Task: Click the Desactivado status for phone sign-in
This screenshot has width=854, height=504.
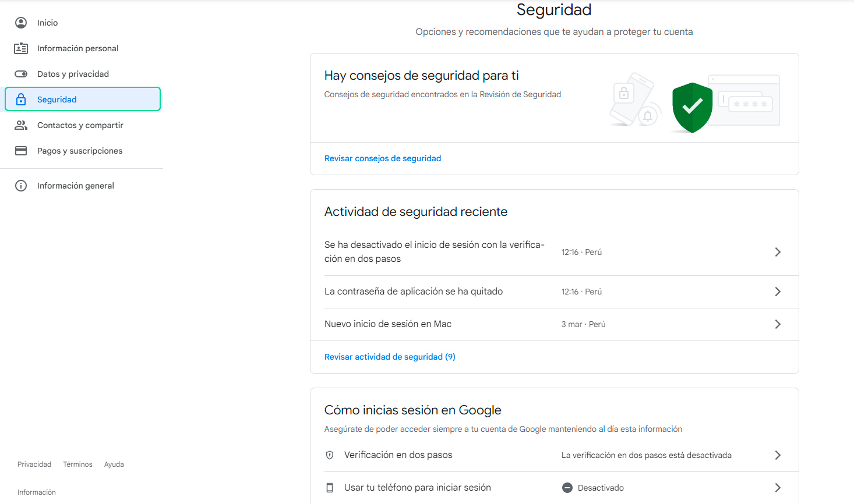Action: [x=600, y=488]
